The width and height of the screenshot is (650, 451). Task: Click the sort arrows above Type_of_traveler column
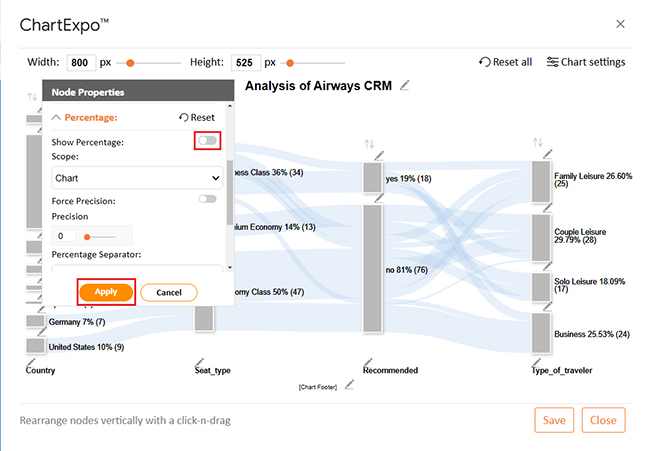click(538, 143)
